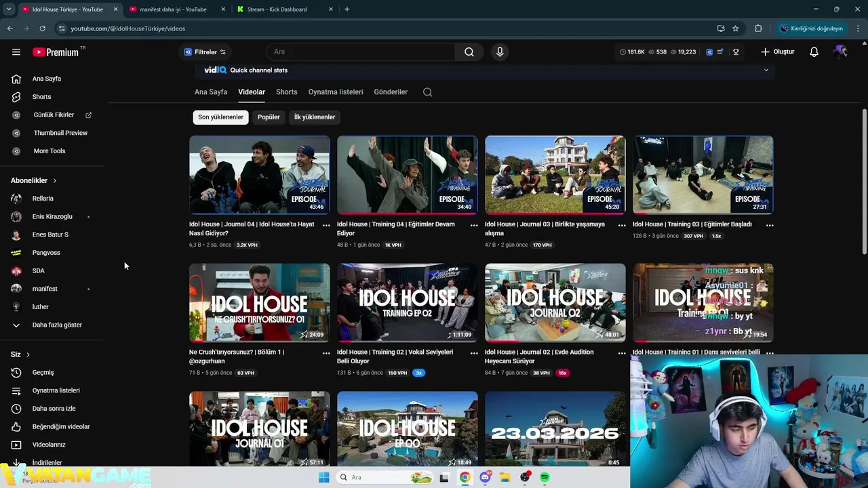This screenshot has height=488, width=868.
Task: Open options for Journal 02 video
Action: click(x=622, y=353)
